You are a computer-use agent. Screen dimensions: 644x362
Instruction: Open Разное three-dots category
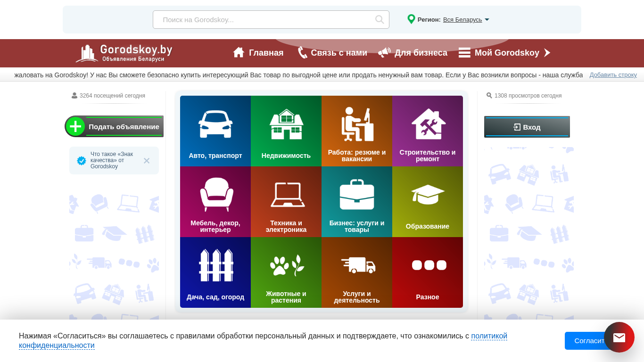[x=428, y=272]
